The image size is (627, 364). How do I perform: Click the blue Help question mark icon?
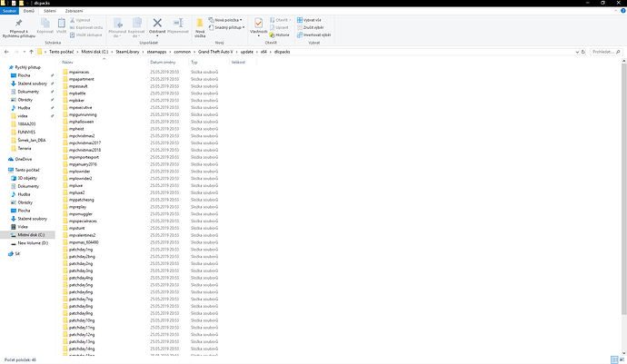[622, 10]
